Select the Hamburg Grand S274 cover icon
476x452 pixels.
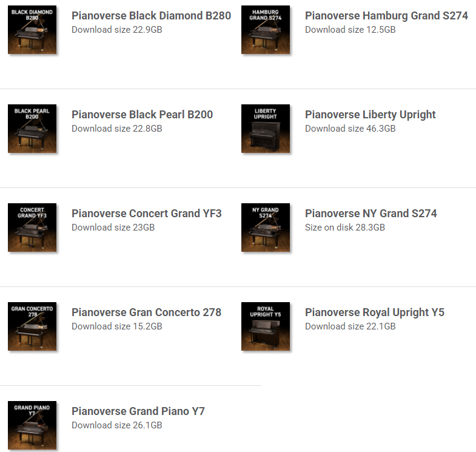click(266, 30)
